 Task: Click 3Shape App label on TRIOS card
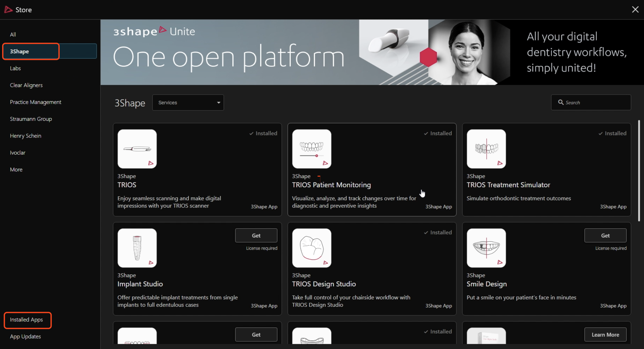pyautogui.click(x=264, y=207)
